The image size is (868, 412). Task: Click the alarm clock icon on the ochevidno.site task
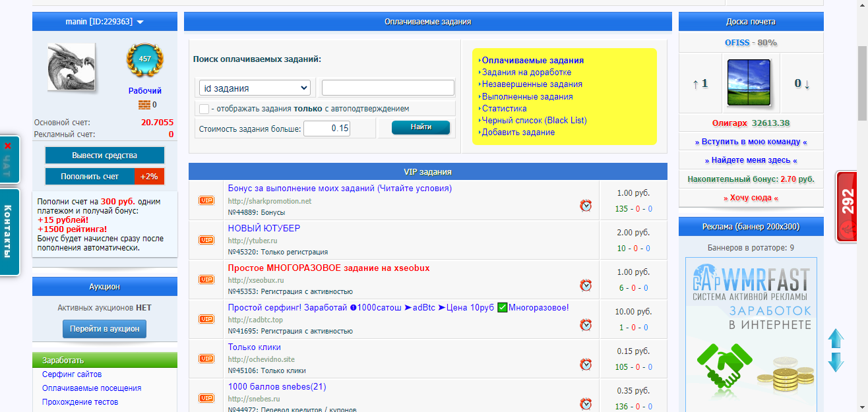[586, 364]
